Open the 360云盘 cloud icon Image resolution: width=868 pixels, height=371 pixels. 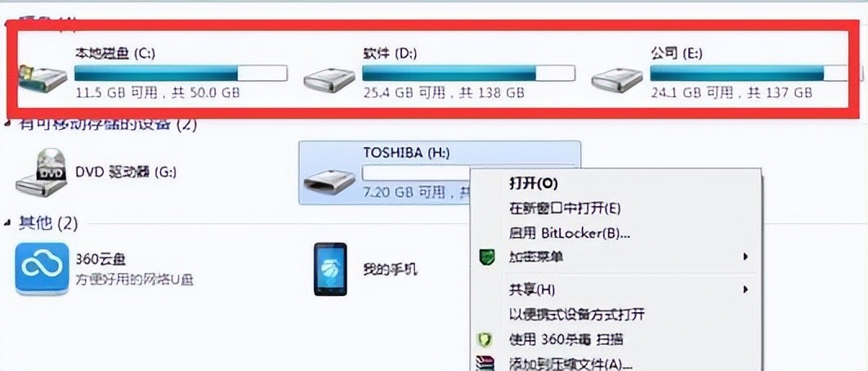coord(42,269)
